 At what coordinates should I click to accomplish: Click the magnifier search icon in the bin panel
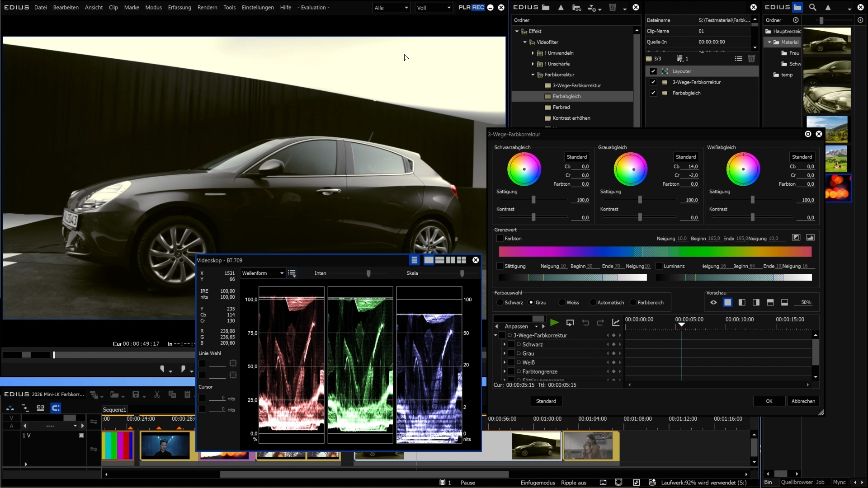(x=812, y=7)
